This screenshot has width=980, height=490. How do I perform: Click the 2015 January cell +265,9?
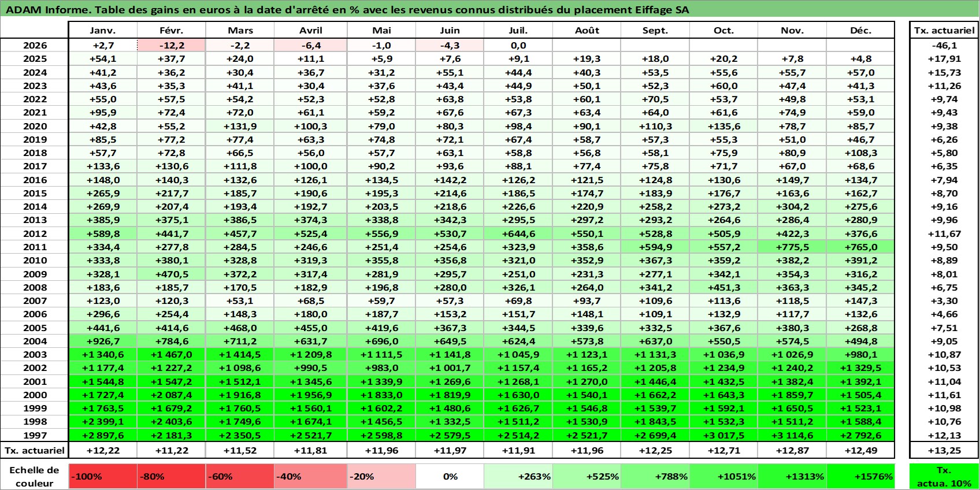click(x=103, y=193)
